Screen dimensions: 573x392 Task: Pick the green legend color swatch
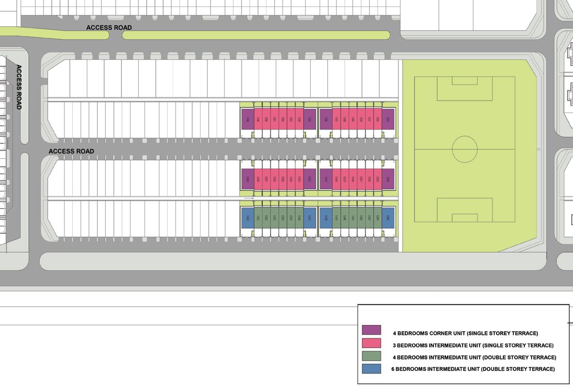pos(371,356)
